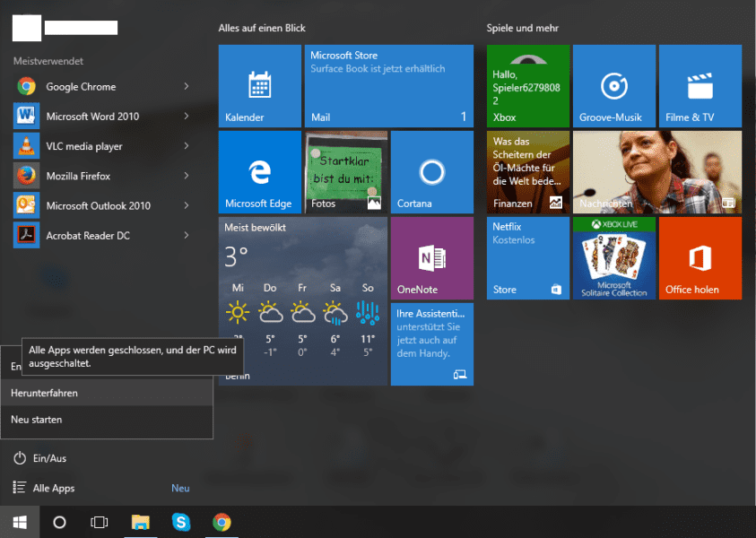Screen dimensions: 756x538
Task: Expand the VLC media player arrow
Action: point(186,146)
